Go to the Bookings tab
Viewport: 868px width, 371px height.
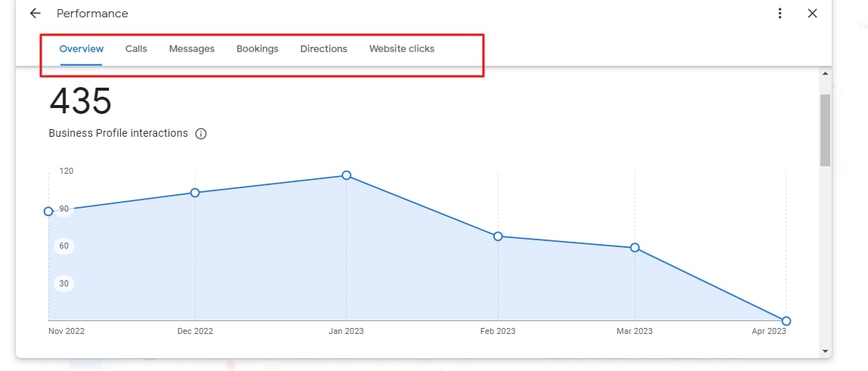tap(258, 48)
